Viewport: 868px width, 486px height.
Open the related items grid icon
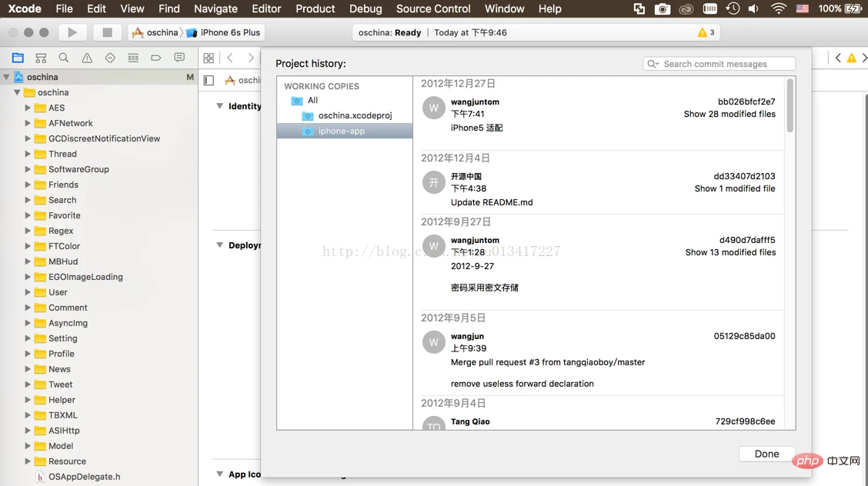[209, 58]
